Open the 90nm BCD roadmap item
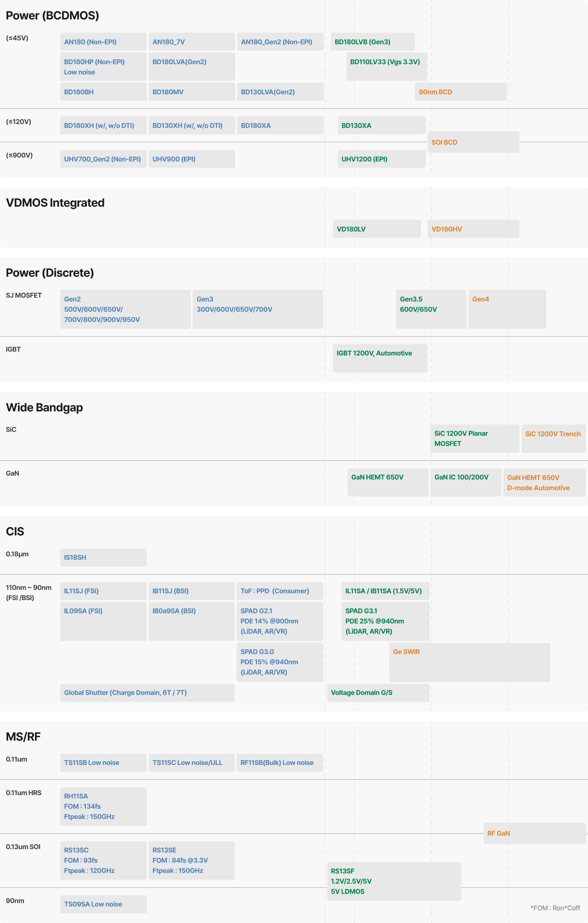Image resolution: width=588 pixels, height=923 pixels. pos(460,92)
